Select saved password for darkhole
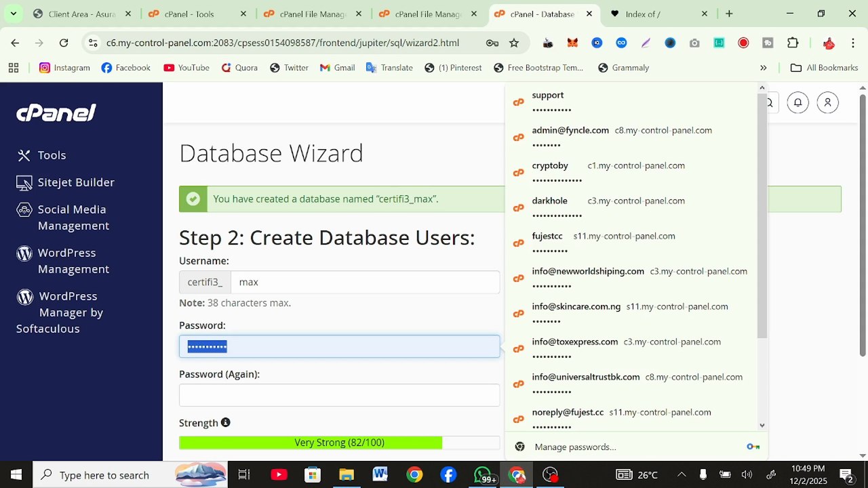868x488 pixels. click(632, 207)
